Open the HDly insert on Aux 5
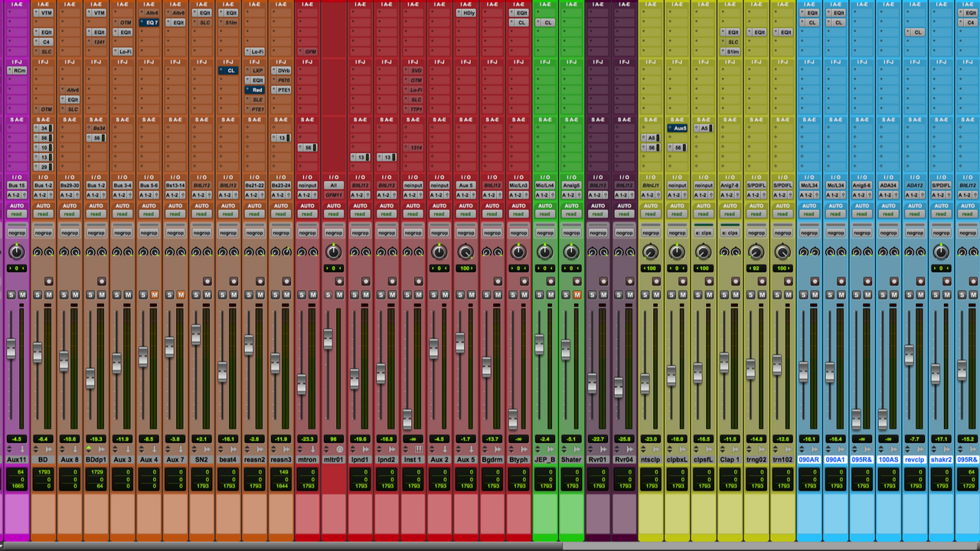The height and width of the screenshot is (551, 980). click(x=466, y=13)
